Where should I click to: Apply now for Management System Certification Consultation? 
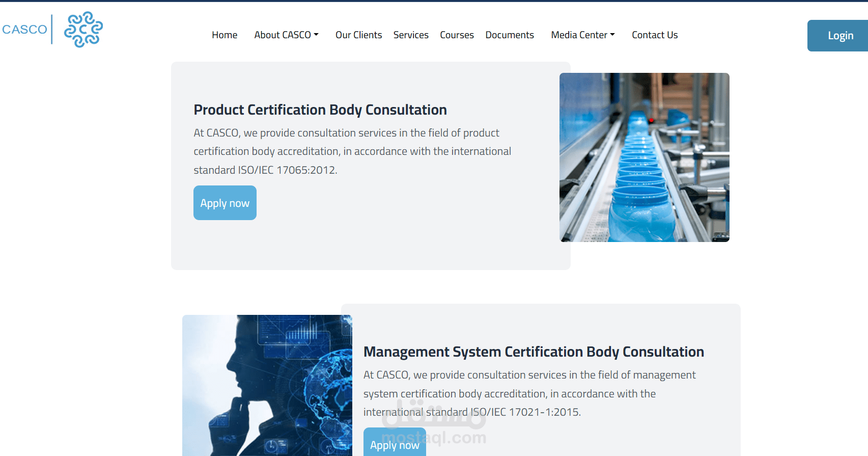pyautogui.click(x=395, y=442)
